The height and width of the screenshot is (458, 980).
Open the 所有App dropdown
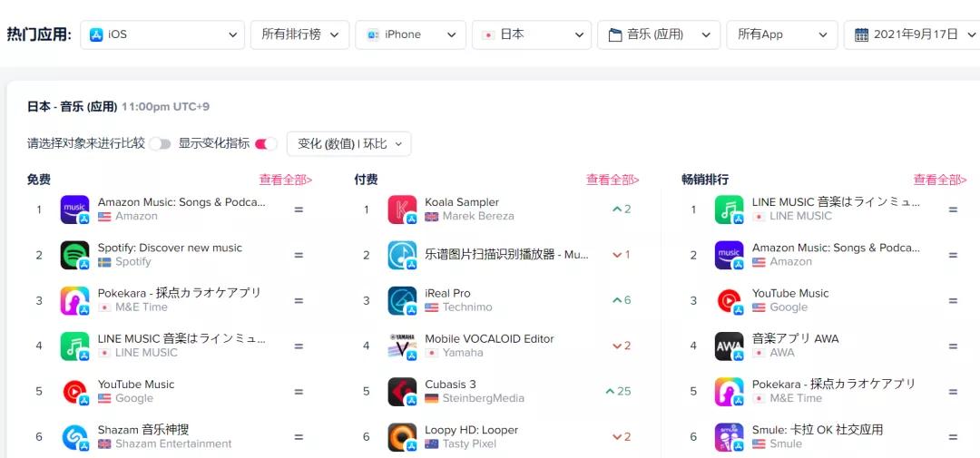tap(782, 34)
